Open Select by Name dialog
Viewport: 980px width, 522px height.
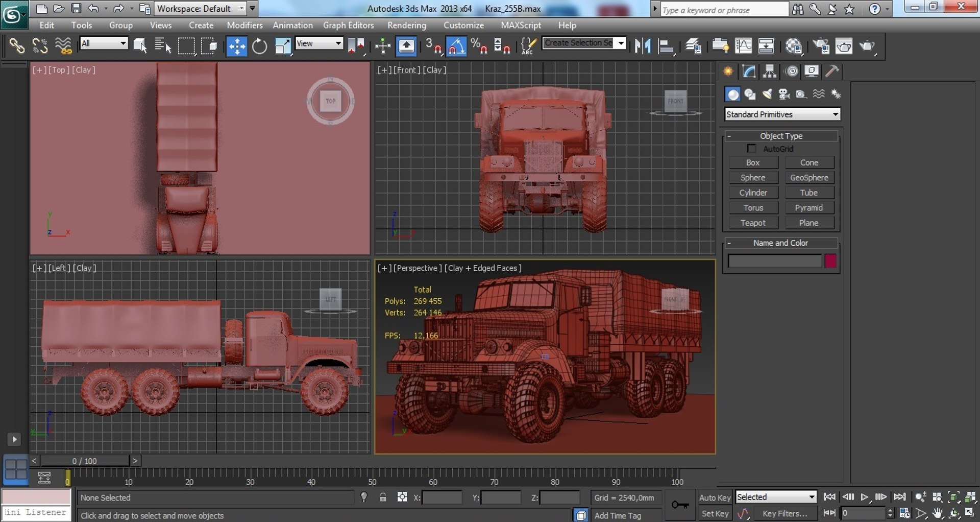coord(163,46)
